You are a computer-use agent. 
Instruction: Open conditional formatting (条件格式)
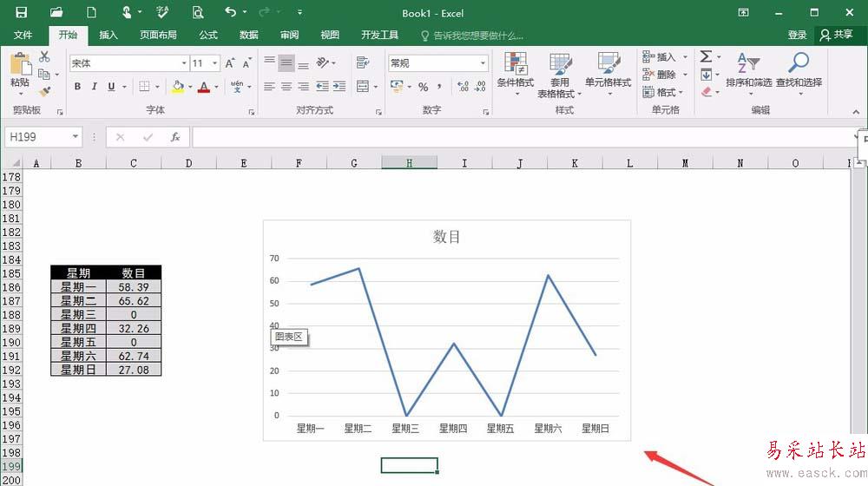pyautogui.click(x=516, y=74)
